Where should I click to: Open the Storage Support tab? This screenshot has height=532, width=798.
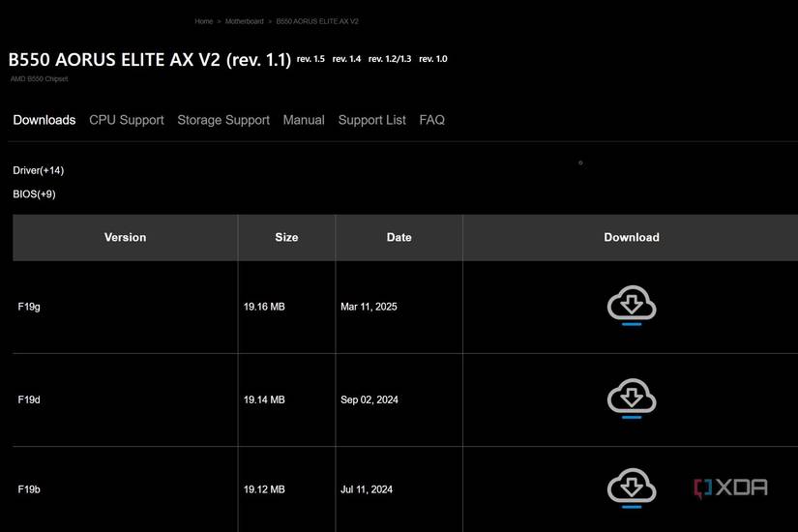tap(223, 120)
